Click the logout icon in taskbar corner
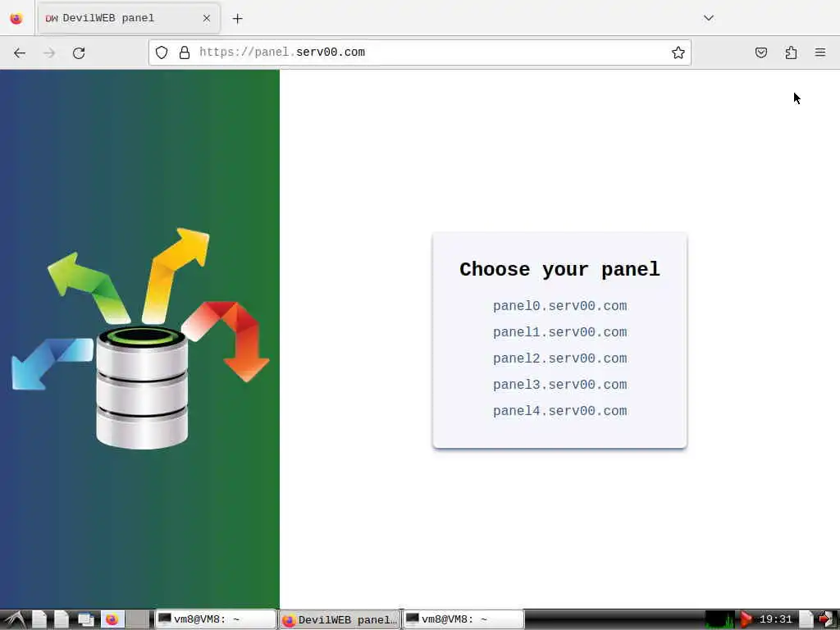The image size is (840, 630). pyautogui.click(x=828, y=620)
